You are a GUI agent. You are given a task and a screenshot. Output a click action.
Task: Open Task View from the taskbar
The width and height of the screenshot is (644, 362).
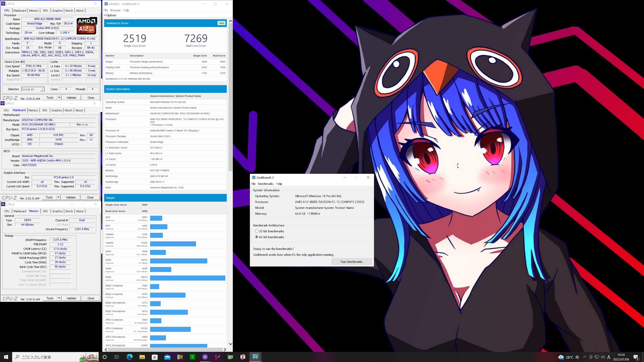click(117, 357)
